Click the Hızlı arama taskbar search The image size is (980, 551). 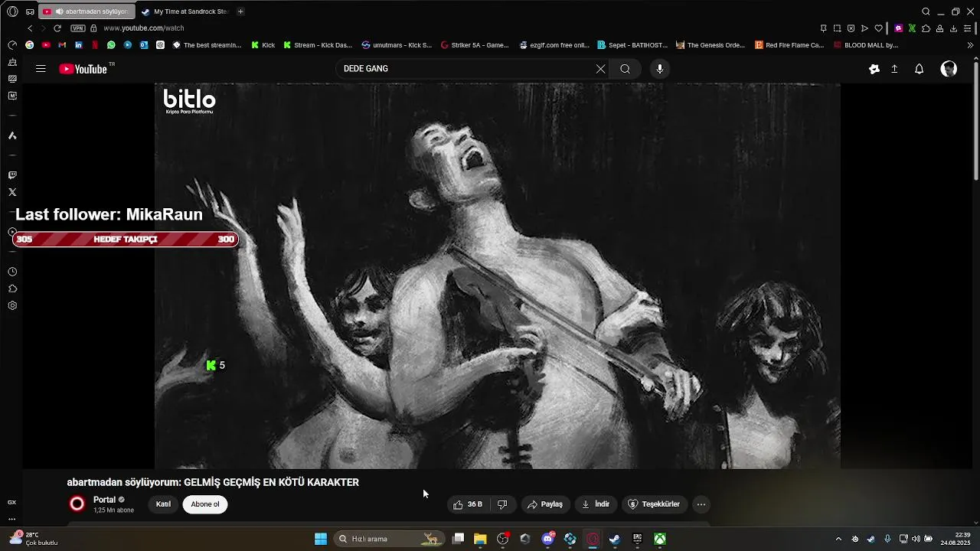point(389,539)
